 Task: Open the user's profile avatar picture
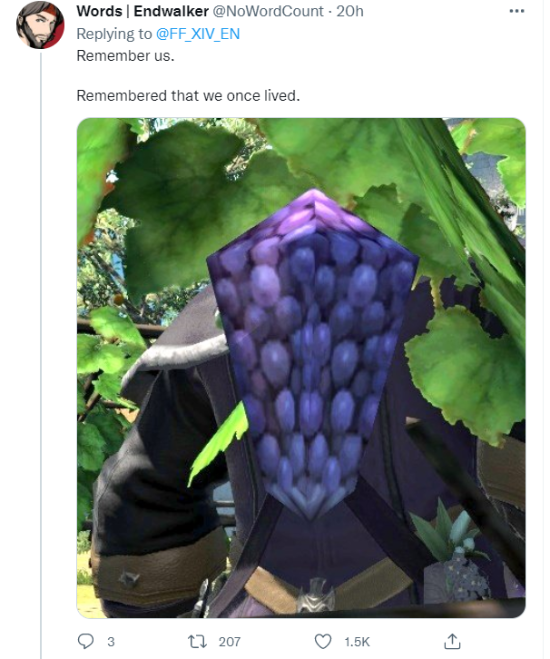pyautogui.click(x=40, y=24)
